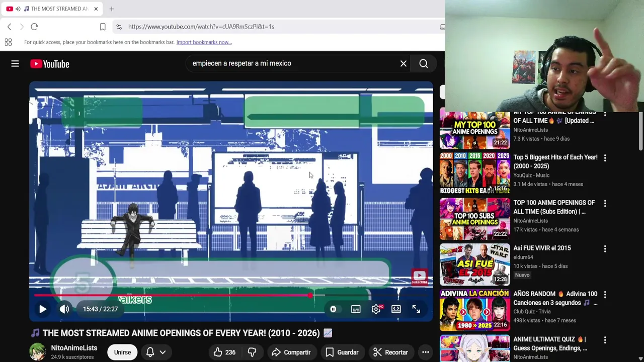Open the My Top 100 Anime Openings thumbnail
The height and width of the screenshot is (362, 644).
(x=475, y=130)
